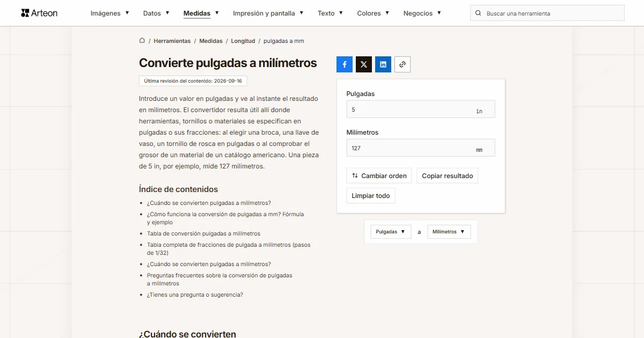The width and height of the screenshot is (644, 338).
Task: Open the Colores menu
Action: pos(374,13)
